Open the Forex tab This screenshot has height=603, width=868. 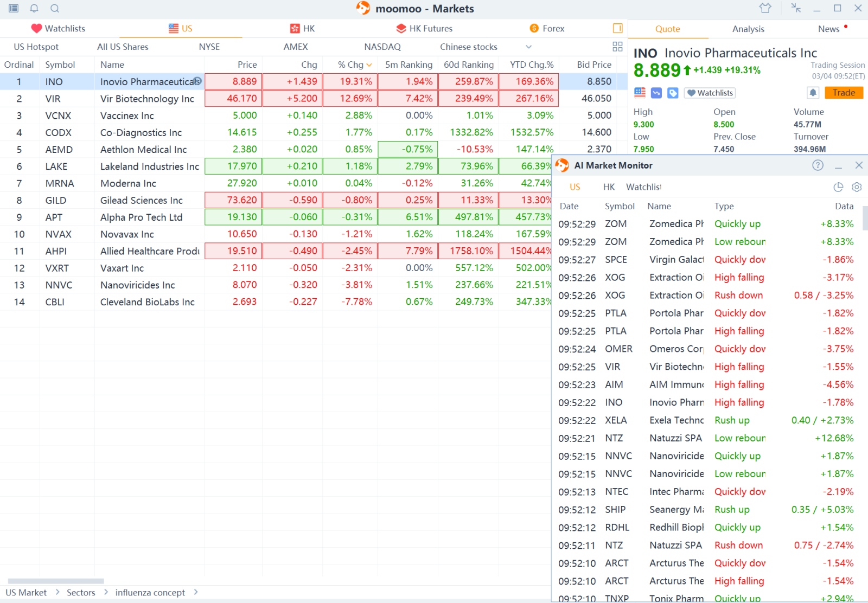pos(547,28)
